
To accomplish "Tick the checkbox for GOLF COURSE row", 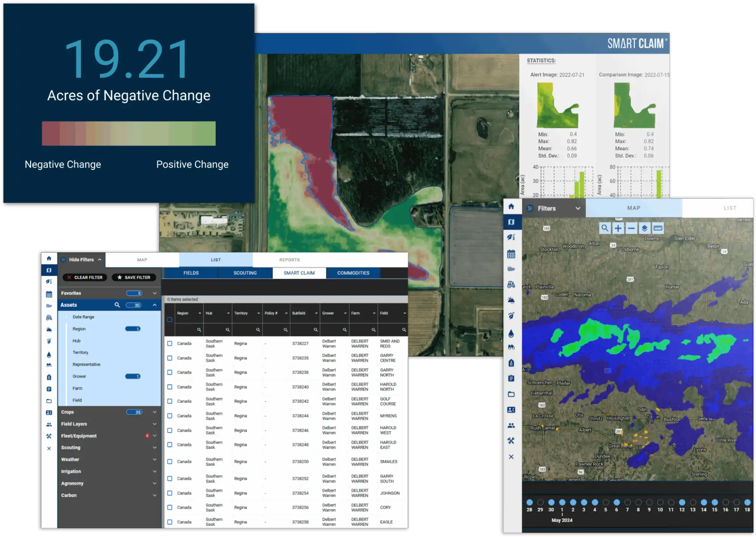I will point(170,401).
